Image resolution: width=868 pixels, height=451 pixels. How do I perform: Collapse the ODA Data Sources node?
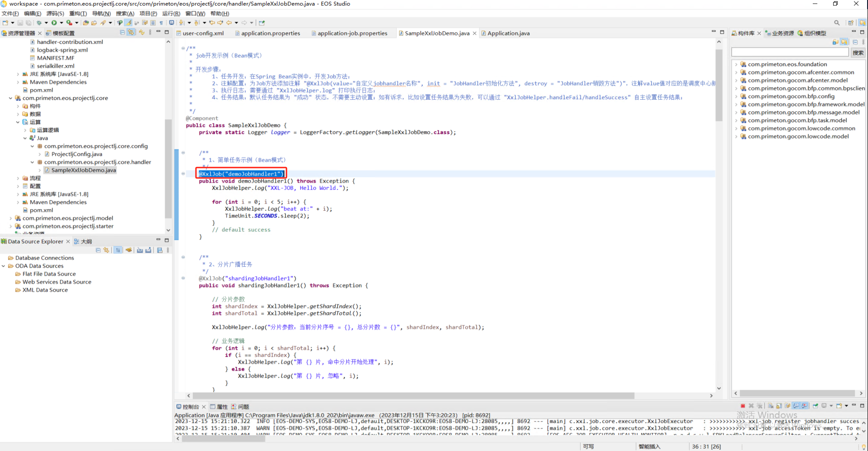coord(4,266)
